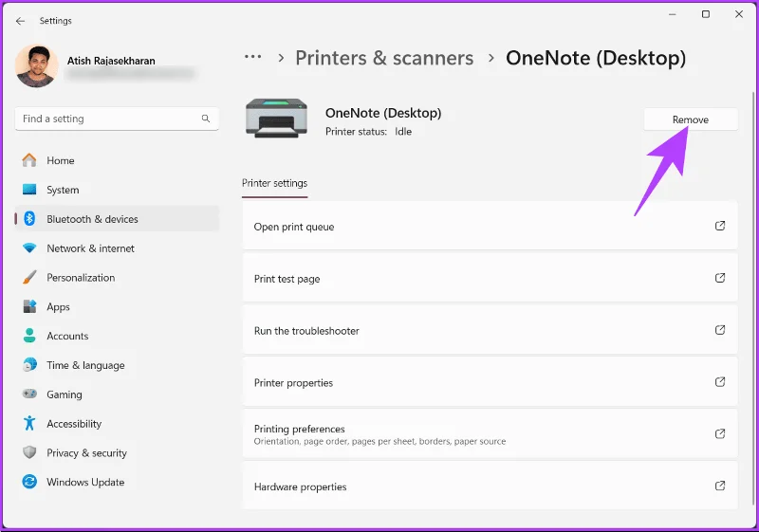This screenshot has height=532, width=759.
Task: Click the Atish Rajasekharan account name
Action: click(111, 61)
